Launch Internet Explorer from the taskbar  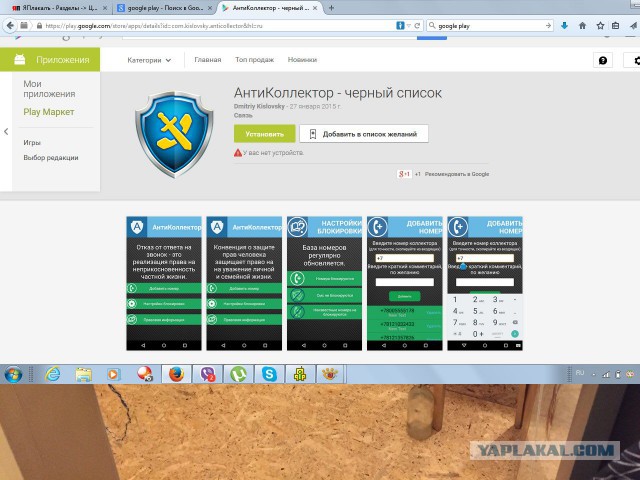[53, 374]
